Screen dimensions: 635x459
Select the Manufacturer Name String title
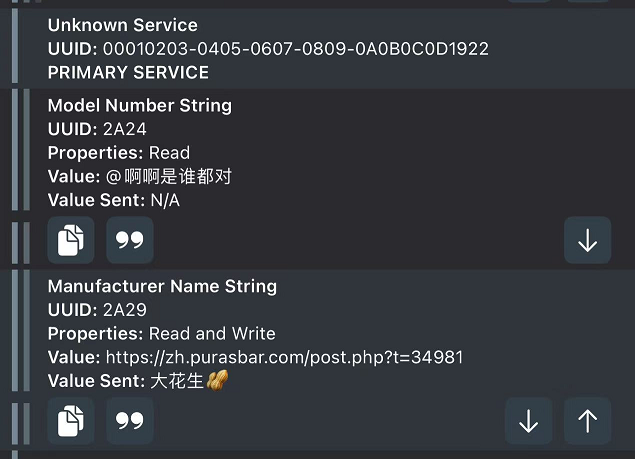tap(162, 286)
